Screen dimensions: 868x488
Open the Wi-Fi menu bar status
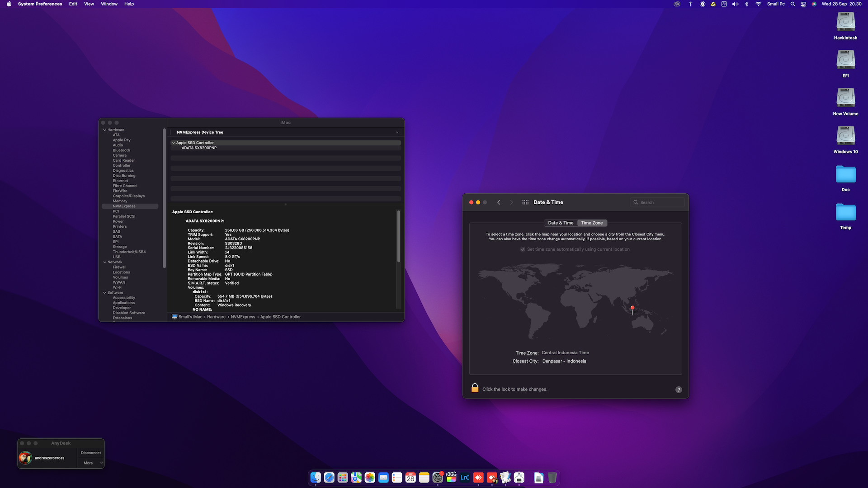[x=758, y=4]
